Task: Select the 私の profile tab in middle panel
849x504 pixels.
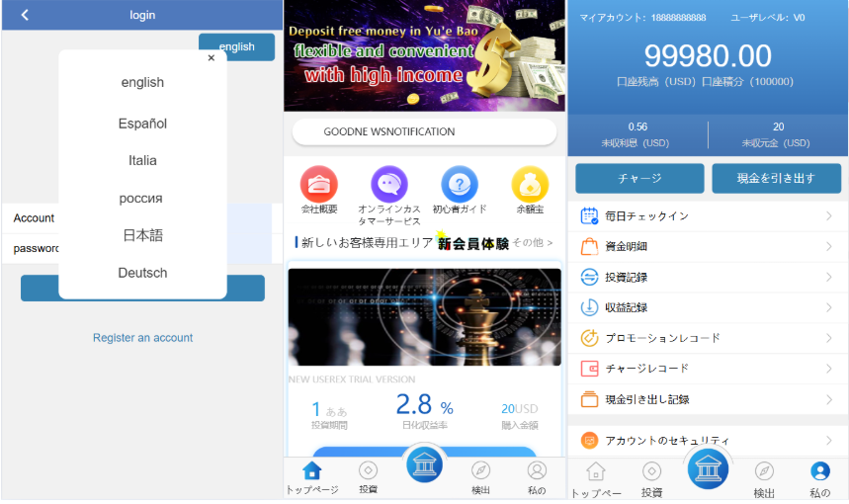Action: 537,478
